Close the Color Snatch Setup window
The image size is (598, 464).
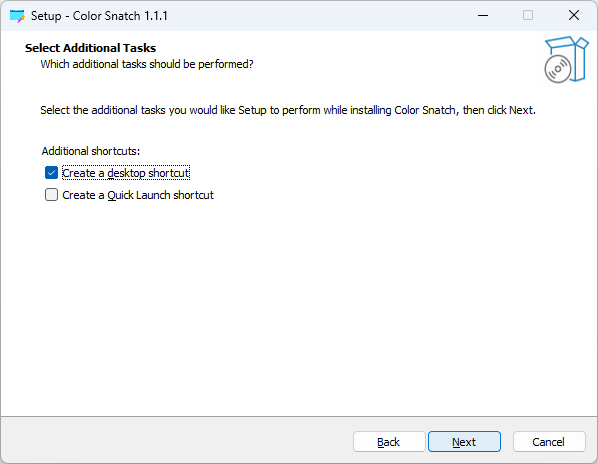pos(574,16)
